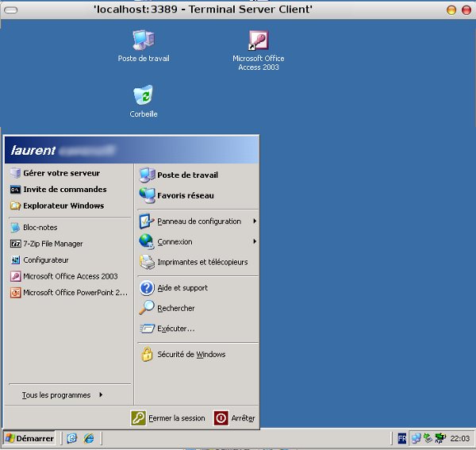
Task: Open 7-Zip File Manager from start menu
Action: tap(52, 244)
